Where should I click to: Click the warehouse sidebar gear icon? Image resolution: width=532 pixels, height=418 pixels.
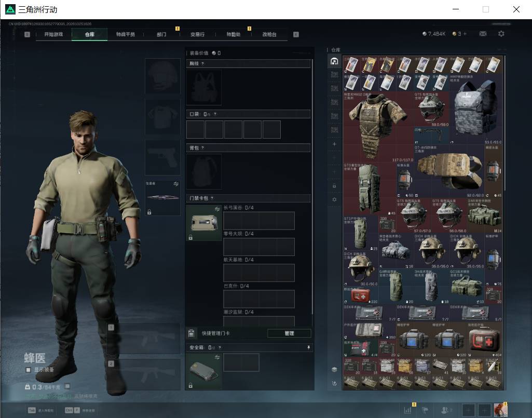[x=334, y=200]
